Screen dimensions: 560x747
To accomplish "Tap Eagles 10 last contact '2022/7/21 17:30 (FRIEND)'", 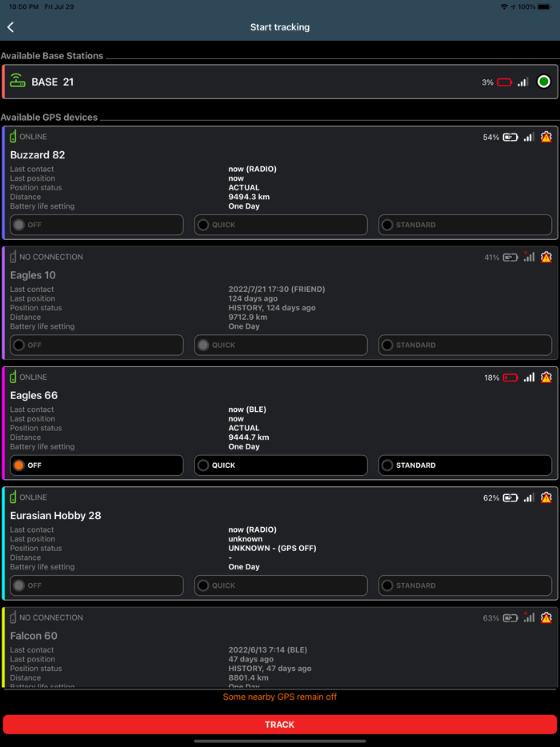I will coord(277,290).
